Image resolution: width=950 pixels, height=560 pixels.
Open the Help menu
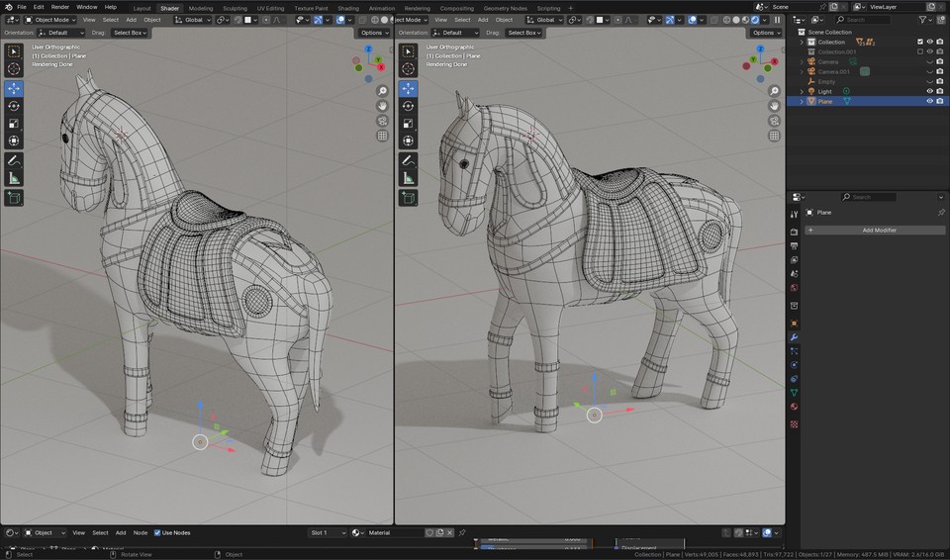tap(110, 7)
